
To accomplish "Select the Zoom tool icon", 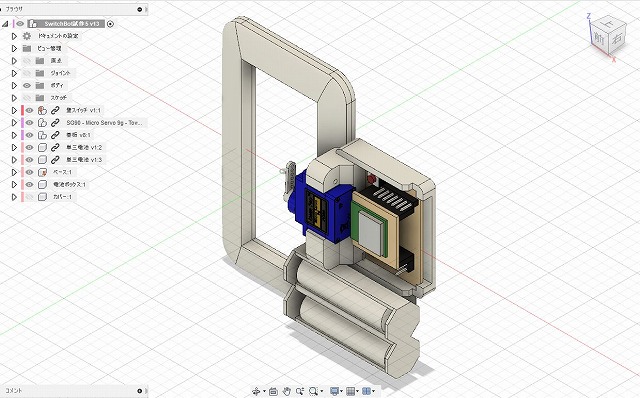I will point(300,391).
